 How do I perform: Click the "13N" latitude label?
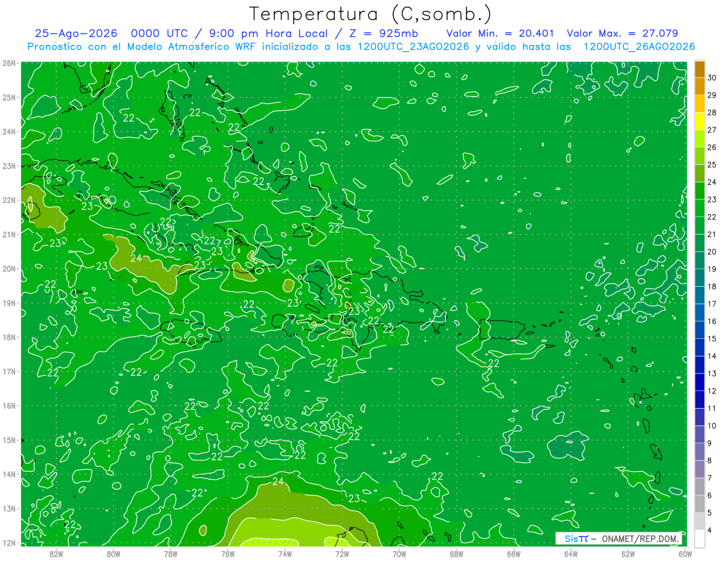point(9,509)
